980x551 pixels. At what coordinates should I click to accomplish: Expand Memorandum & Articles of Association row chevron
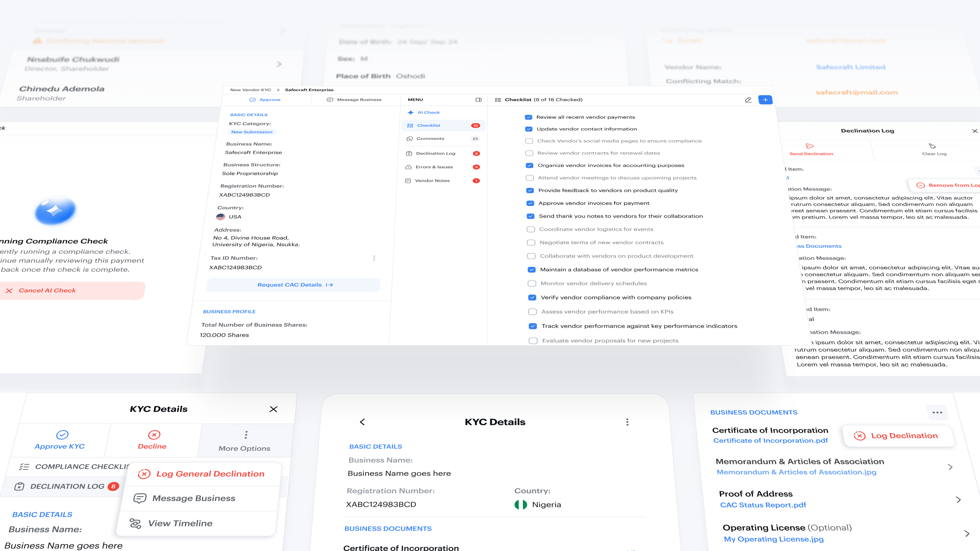pos(950,467)
